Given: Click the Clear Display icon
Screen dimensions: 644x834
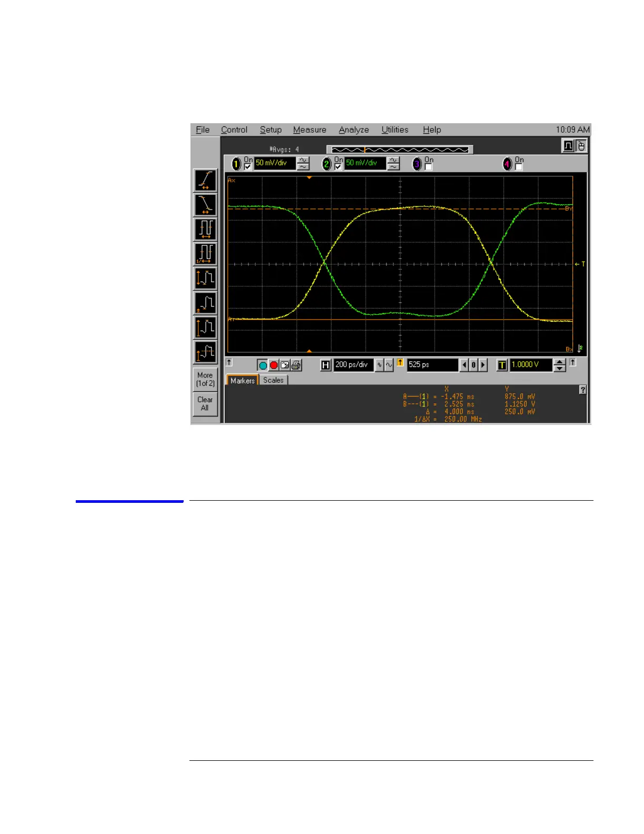Looking at the screenshot, I should click(285, 365).
